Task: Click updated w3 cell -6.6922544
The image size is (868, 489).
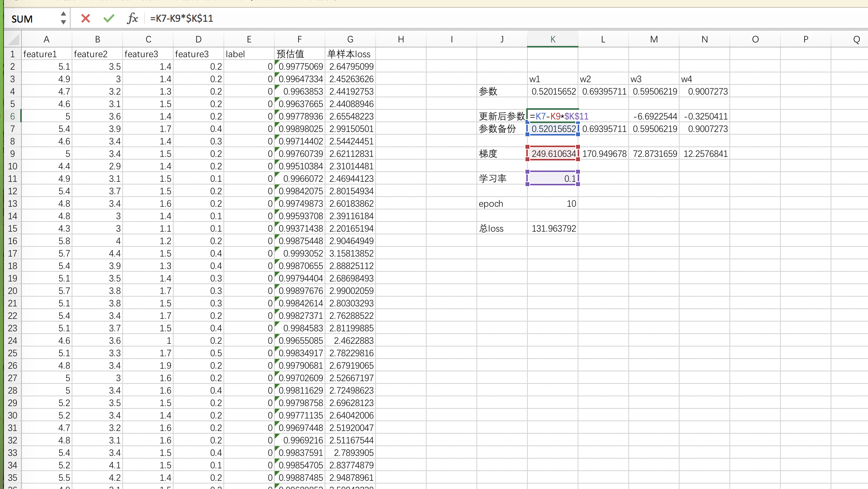Action: (654, 116)
